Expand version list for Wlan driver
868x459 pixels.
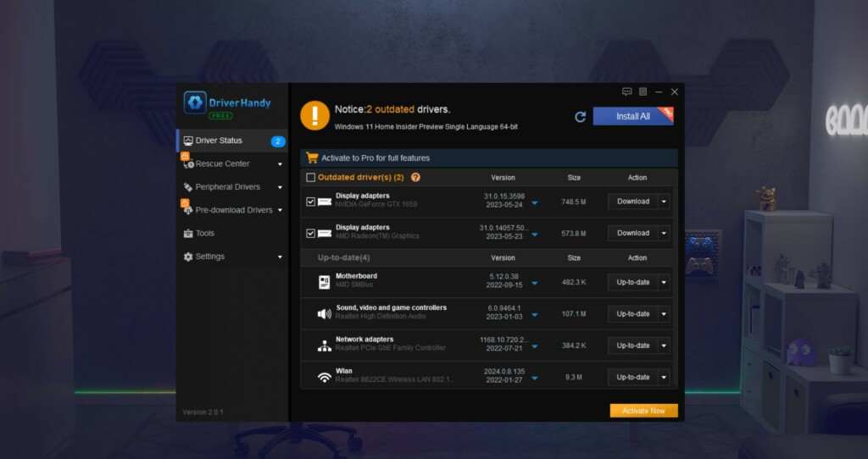535,379
